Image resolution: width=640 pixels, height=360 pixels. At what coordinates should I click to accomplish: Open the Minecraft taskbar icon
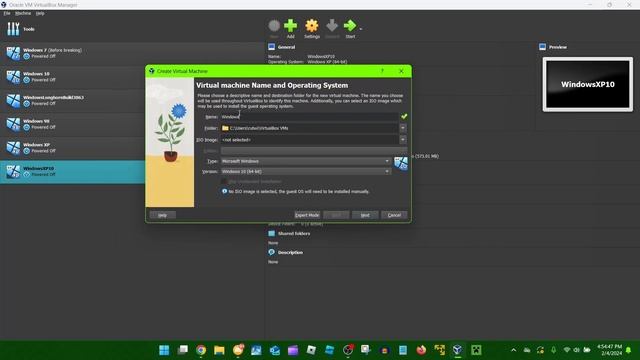pos(476,350)
